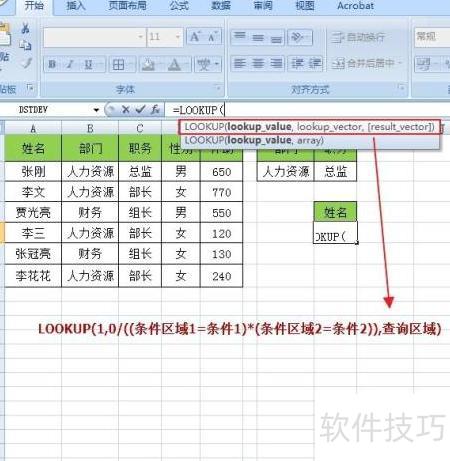
Task: Cancel formula entry with X icon
Action: tap(125, 109)
